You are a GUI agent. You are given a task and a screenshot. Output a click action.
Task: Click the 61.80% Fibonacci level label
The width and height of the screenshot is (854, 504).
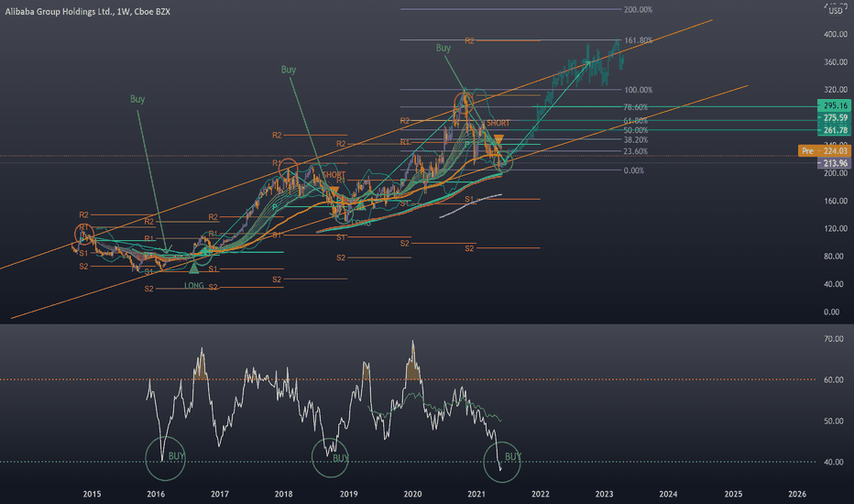point(636,120)
